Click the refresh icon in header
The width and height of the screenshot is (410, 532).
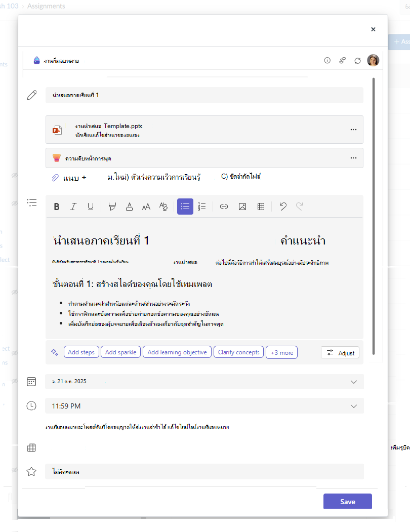point(358,61)
